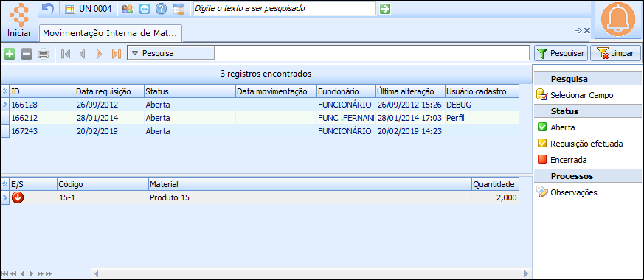Delete record with the gray minus button
Viewport: 644px width, 280px height.
coord(27,54)
